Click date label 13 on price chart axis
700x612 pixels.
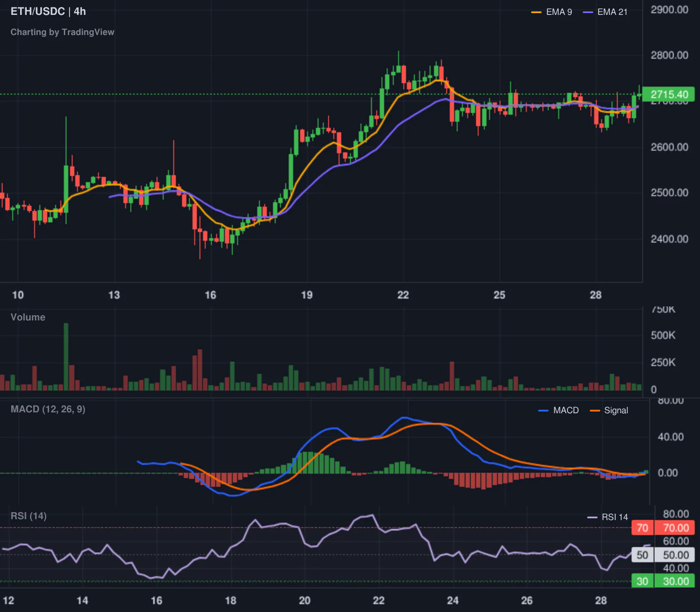tap(114, 295)
